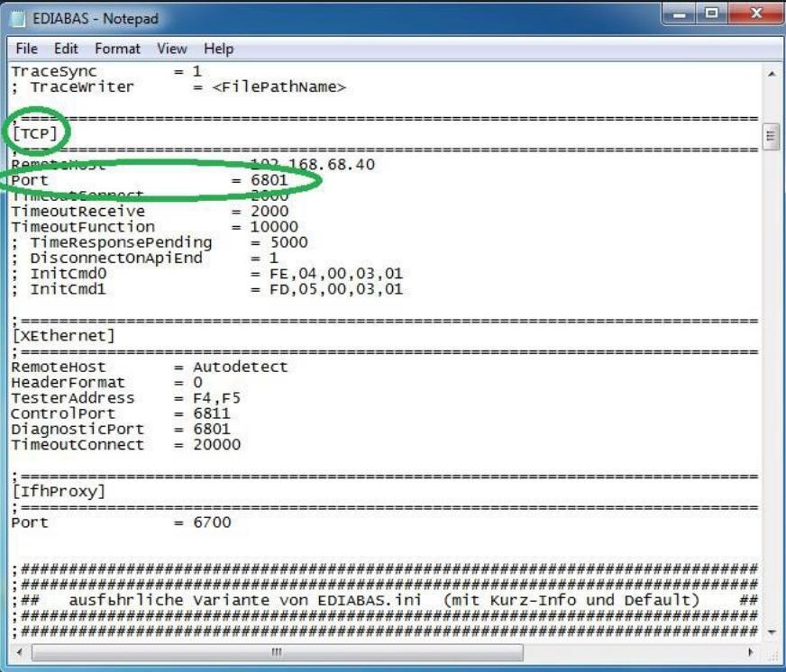Click the horizontal scrollbar thumb
The height and width of the screenshot is (672, 786).
click(278, 652)
